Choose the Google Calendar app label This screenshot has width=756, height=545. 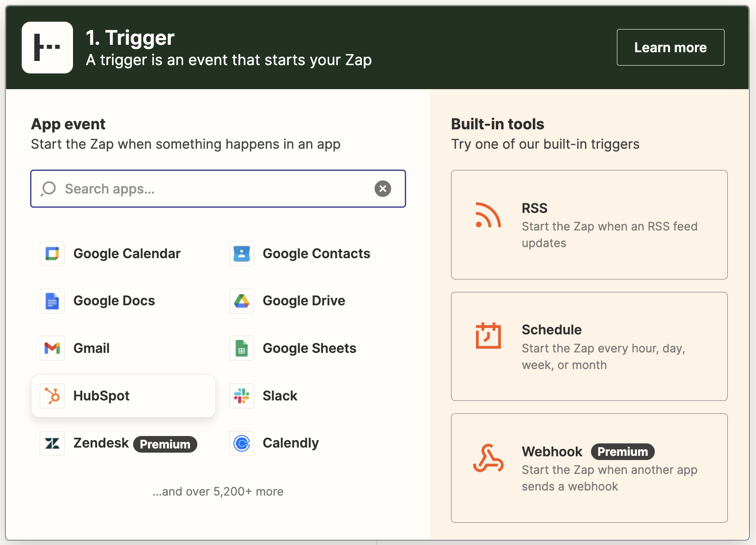coord(127,254)
